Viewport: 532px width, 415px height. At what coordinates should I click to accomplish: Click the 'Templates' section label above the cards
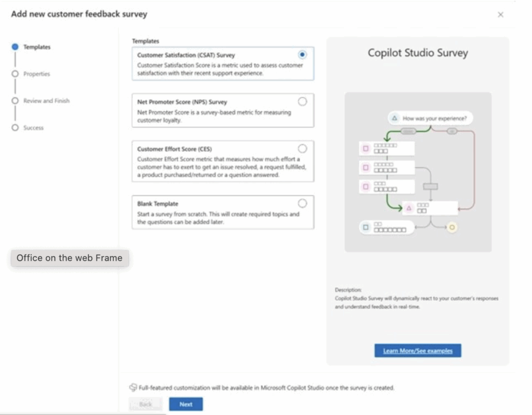145,41
